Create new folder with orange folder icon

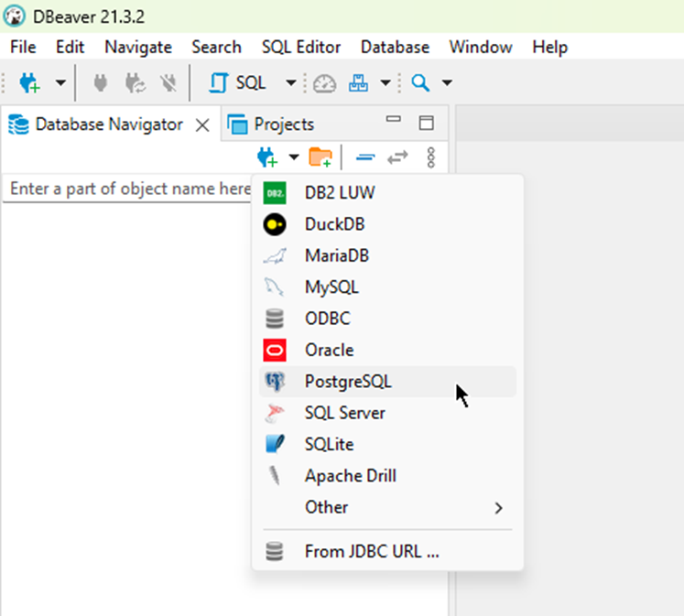coord(320,157)
